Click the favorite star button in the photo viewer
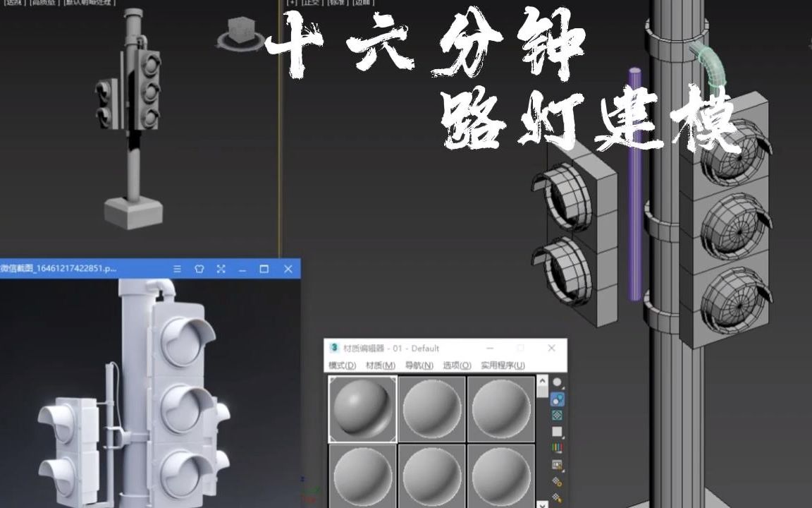Image resolution: width=812 pixels, height=508 pixels. click(199, 270)
